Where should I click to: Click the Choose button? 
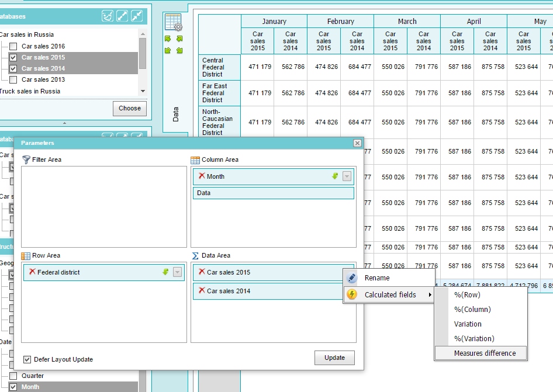(x=130, y=108)
